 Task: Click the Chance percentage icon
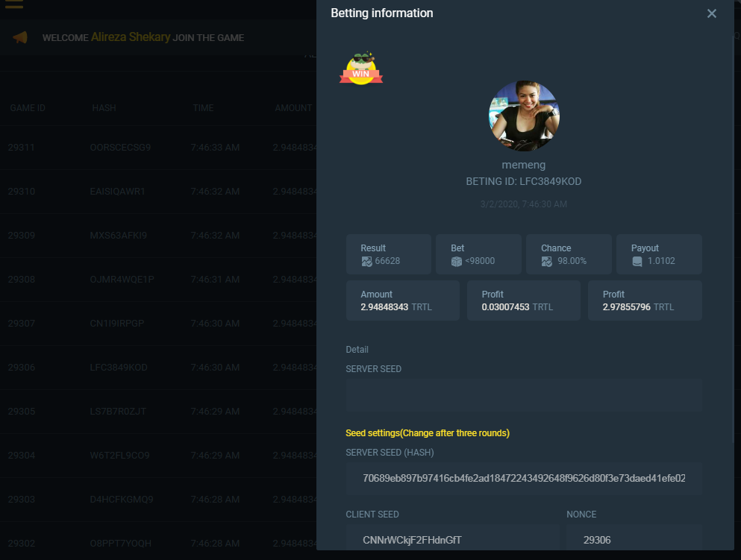point(547,262)
